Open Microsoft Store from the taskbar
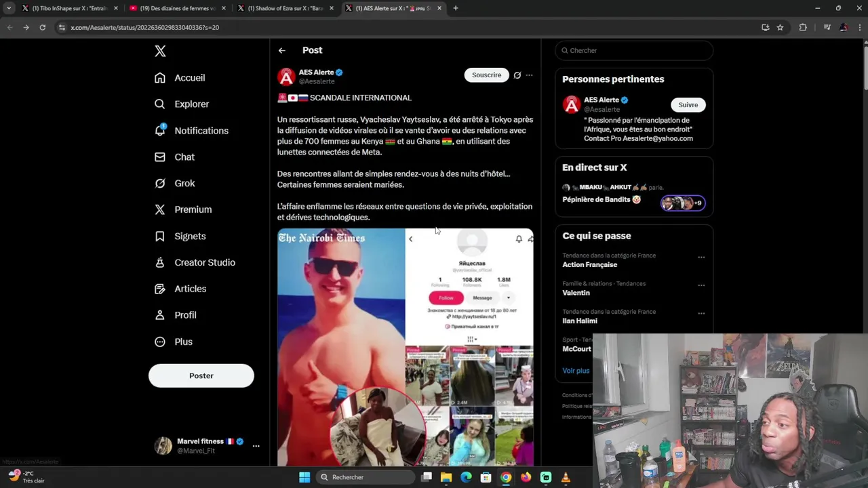868x488 pixels. 486,477
